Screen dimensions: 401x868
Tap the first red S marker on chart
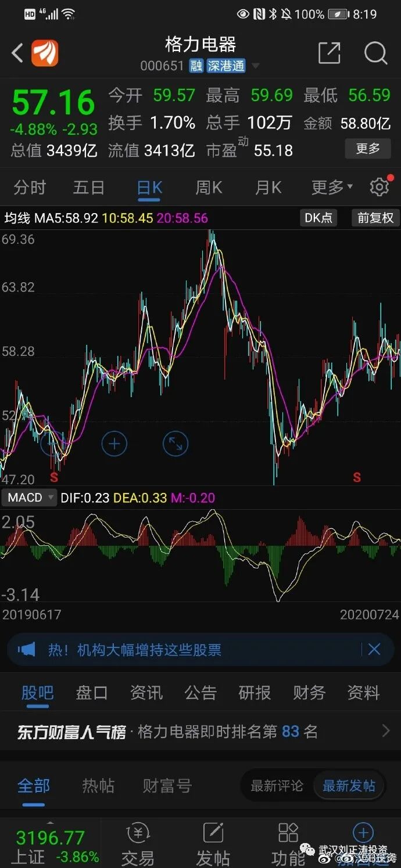pos(54,477)
